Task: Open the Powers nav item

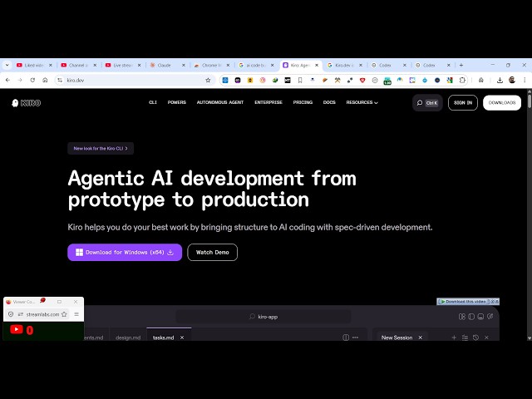Action: (177, 102)
